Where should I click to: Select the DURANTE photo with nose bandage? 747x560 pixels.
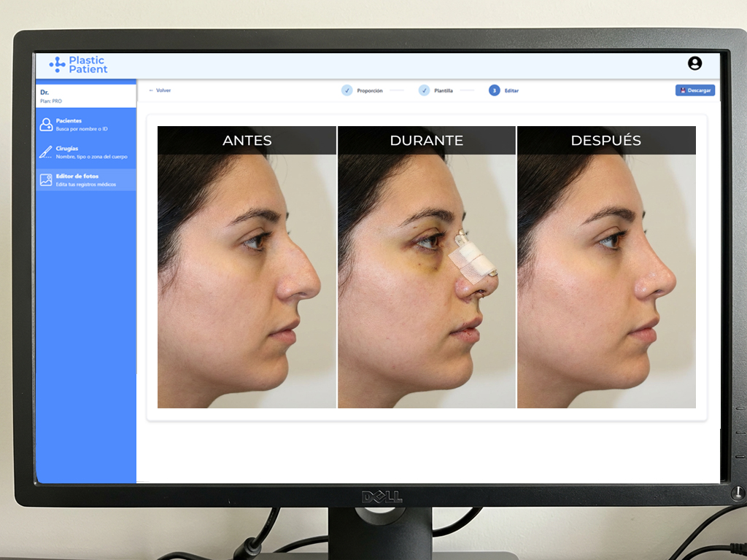coord(427,281)
